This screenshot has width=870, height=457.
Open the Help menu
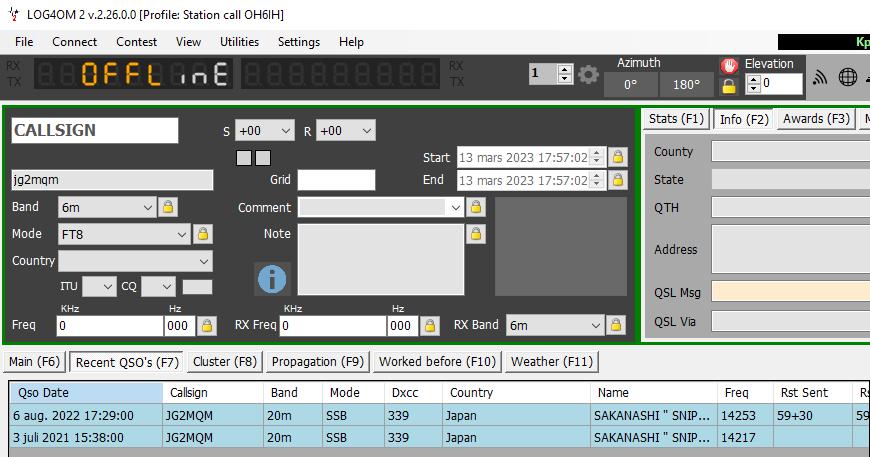coord(351,42)
